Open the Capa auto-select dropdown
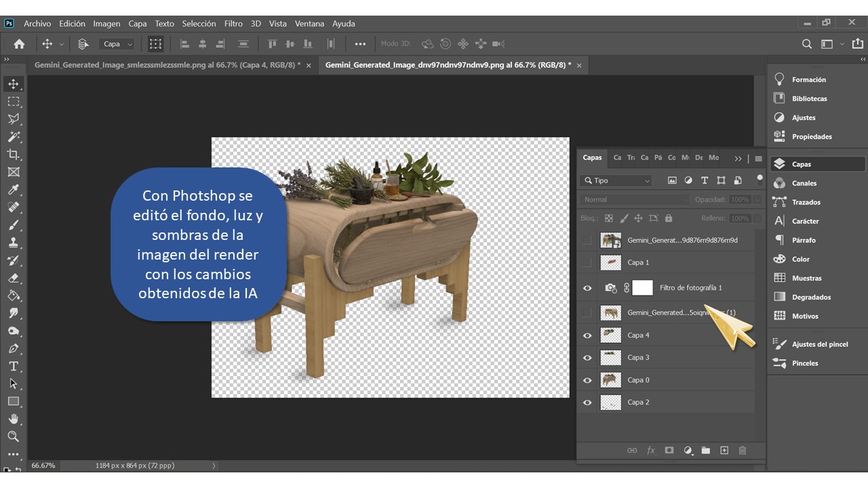Image resolution: width=868 pixels, height=488 pixels. tap(118, 44)
